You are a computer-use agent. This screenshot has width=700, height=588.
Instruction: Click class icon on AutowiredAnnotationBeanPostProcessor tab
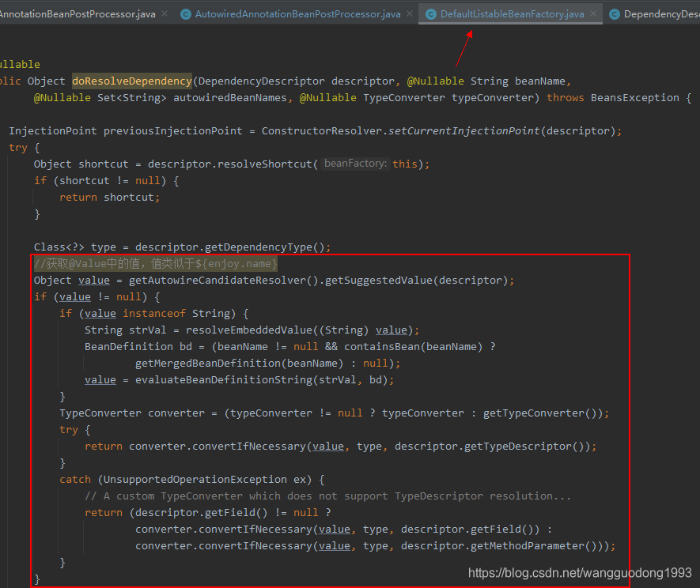(186, 14)
